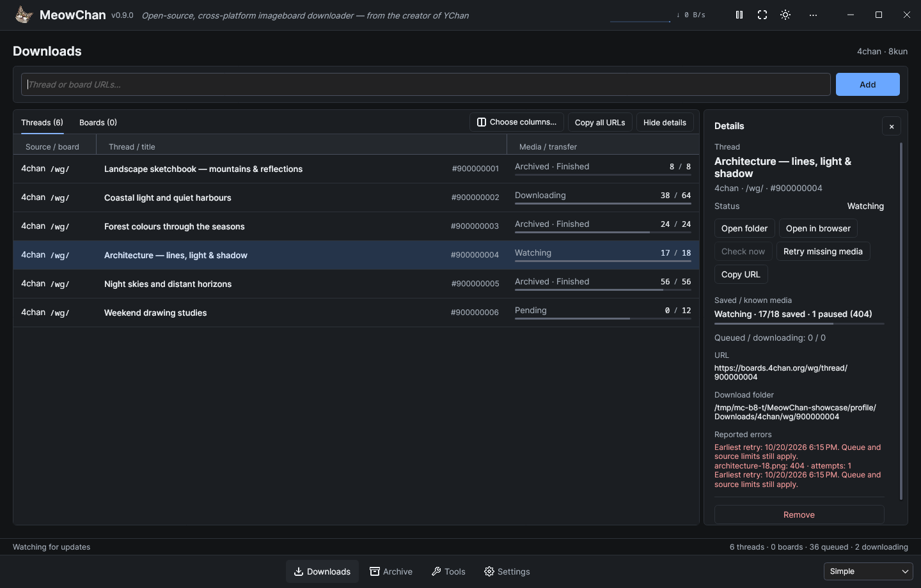Click the download folder path in Details
921x588 pixels.
pyautogui.click(x=795, y=412)
